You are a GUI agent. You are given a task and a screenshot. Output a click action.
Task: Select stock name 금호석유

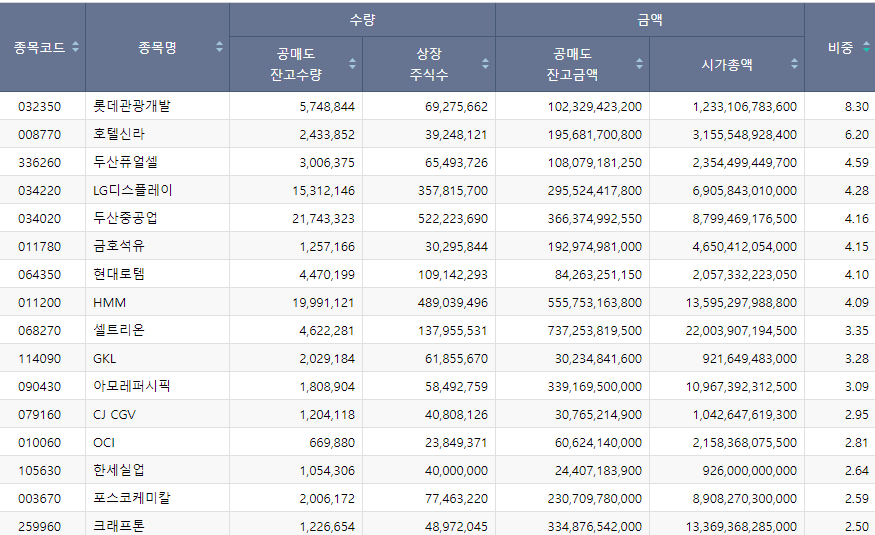(x=119, y=246)
